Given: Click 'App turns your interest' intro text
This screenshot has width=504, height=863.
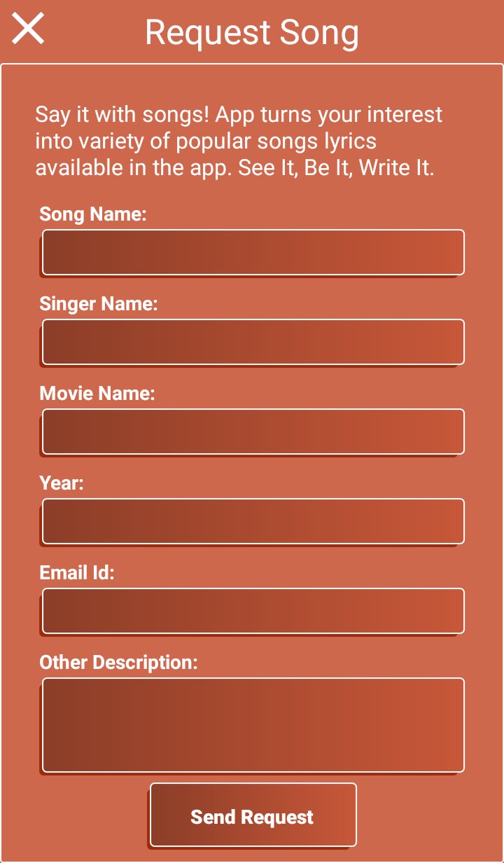Looking at the screenshot, I should (x=329, y=114).
